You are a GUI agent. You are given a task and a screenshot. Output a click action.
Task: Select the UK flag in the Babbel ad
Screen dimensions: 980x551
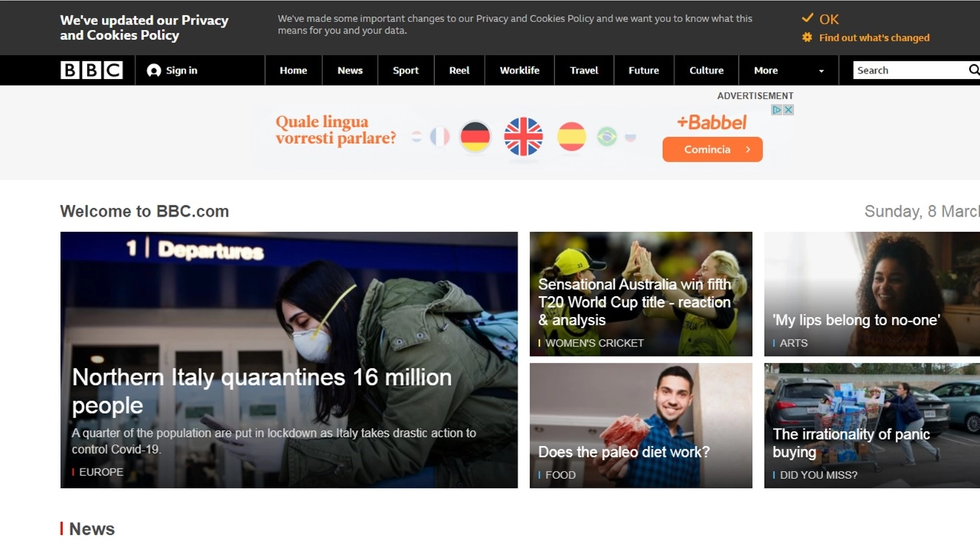[524, 137]
